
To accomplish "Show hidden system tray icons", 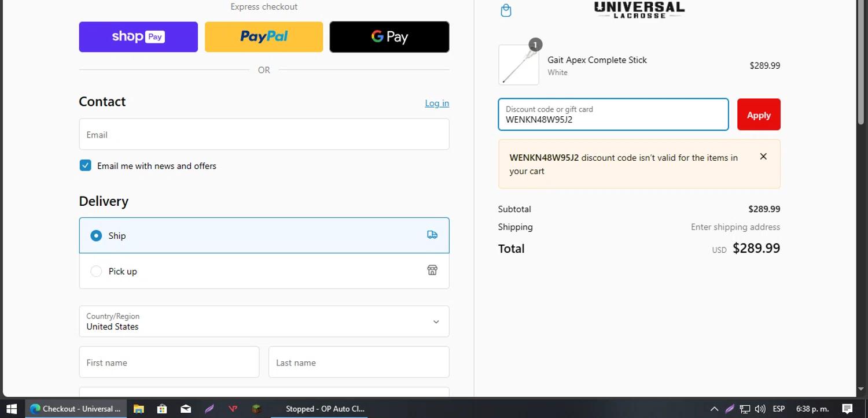I will pos(714,409).
